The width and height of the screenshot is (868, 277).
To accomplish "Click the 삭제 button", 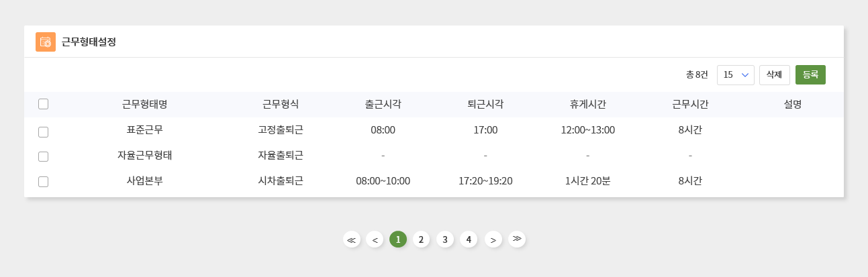I will (x=775, y=75).
